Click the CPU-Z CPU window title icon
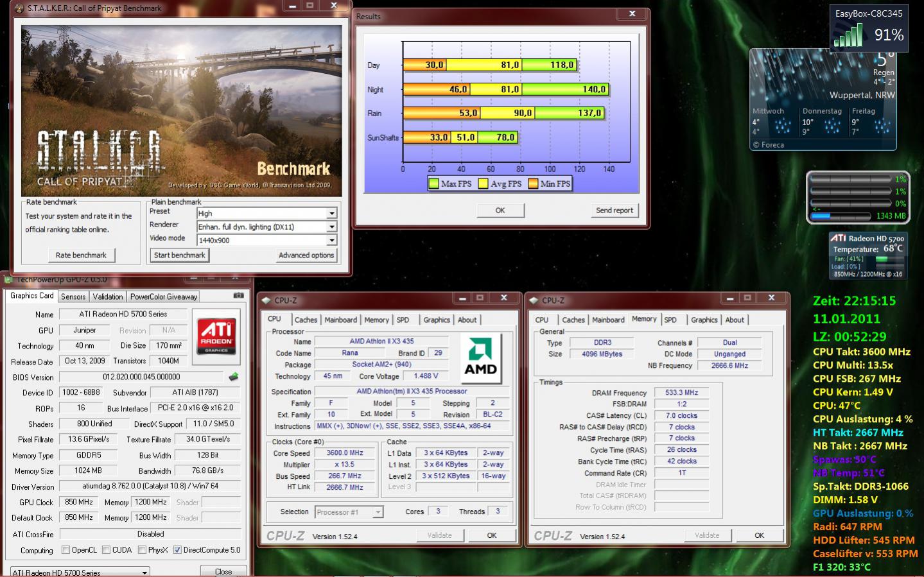Image resolution: width=924 pixels, height=577 pixels. point(266,300)
